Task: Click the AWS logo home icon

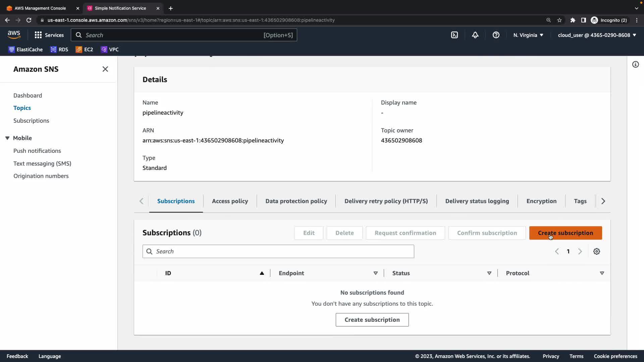Action: tap(14, 35)
